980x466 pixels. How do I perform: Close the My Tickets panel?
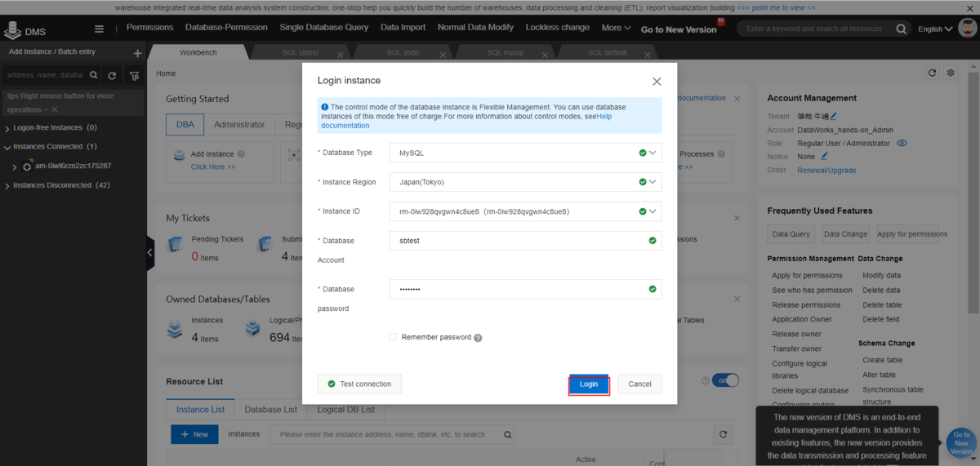(x=737, y=218)
